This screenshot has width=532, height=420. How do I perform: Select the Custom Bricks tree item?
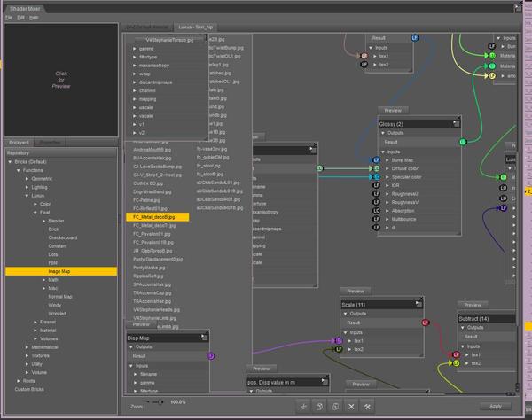29,390
